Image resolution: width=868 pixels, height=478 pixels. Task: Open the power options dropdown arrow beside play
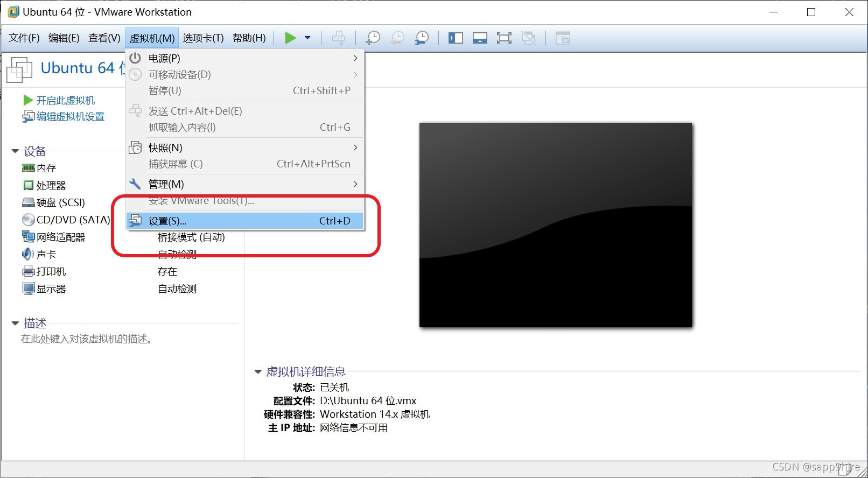pyautogui.click(x=307, y=38)
